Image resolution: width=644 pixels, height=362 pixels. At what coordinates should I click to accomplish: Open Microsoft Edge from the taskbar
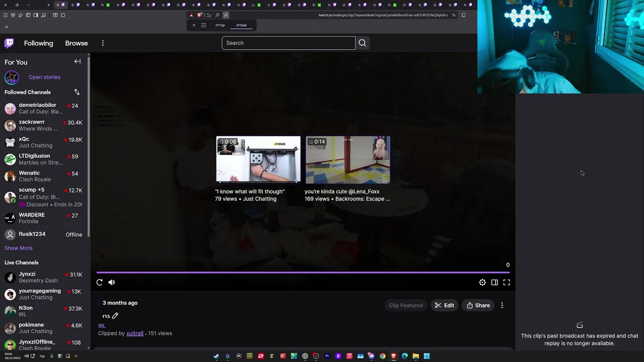(405, 356)
